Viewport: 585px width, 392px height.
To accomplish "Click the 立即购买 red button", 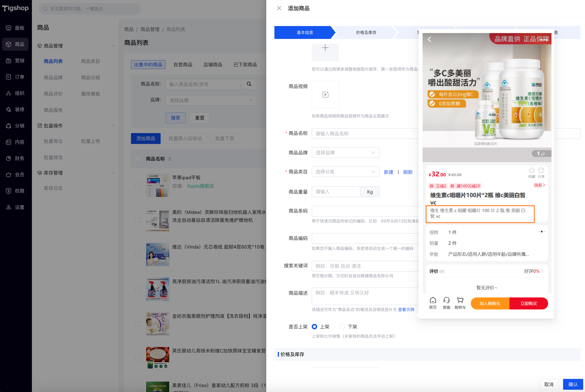I will (528, 304).
